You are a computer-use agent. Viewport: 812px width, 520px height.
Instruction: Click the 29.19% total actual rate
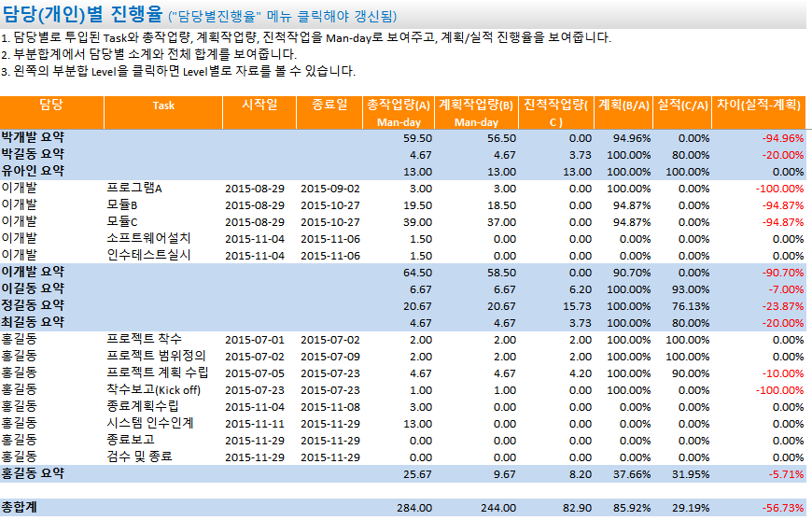(691, 508)
